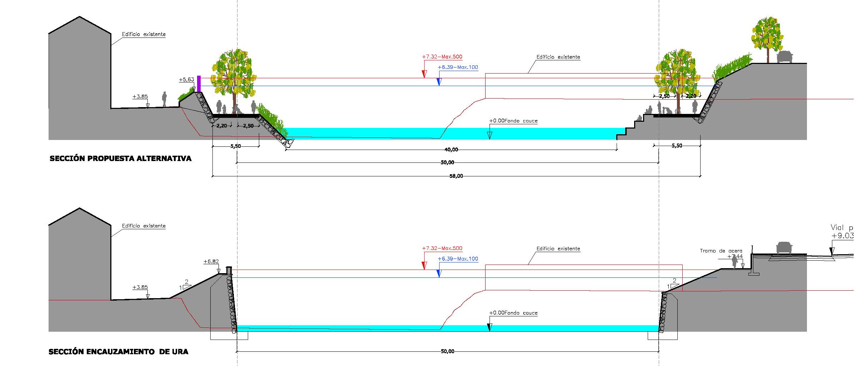Click the "Tramo de acera" label

click(x=721, y=251)
